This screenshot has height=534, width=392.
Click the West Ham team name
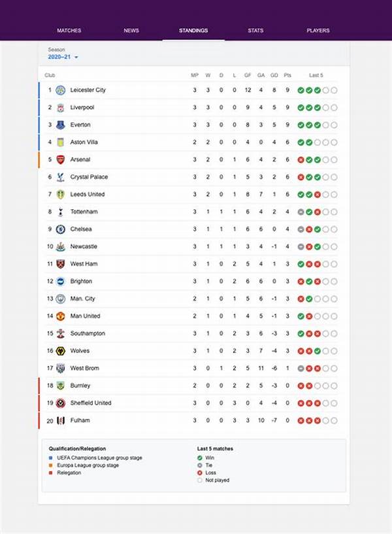84,264
